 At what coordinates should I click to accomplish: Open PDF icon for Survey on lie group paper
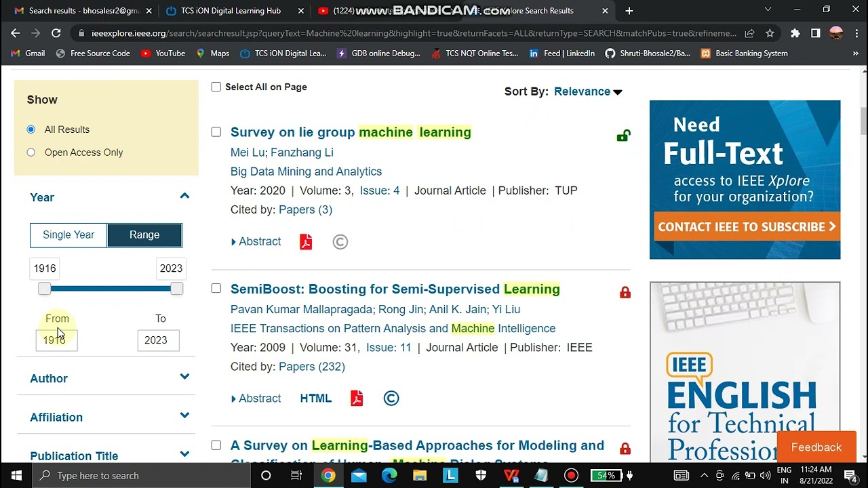306,242
